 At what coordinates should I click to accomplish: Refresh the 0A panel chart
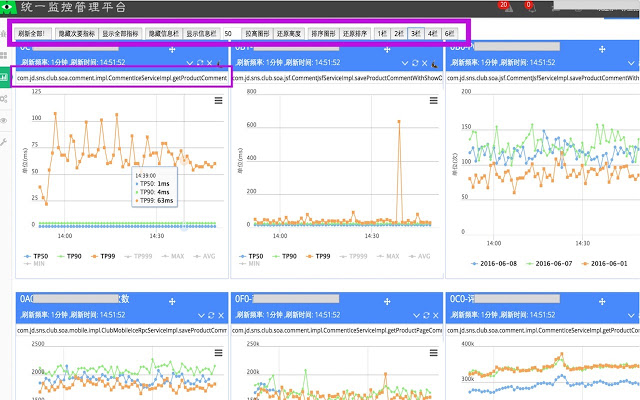pos(211,315)
